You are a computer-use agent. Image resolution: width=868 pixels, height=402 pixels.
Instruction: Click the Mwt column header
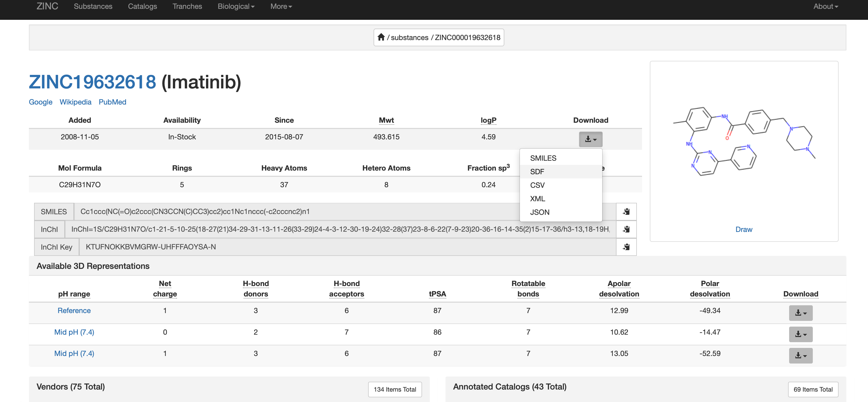(386, 120)
